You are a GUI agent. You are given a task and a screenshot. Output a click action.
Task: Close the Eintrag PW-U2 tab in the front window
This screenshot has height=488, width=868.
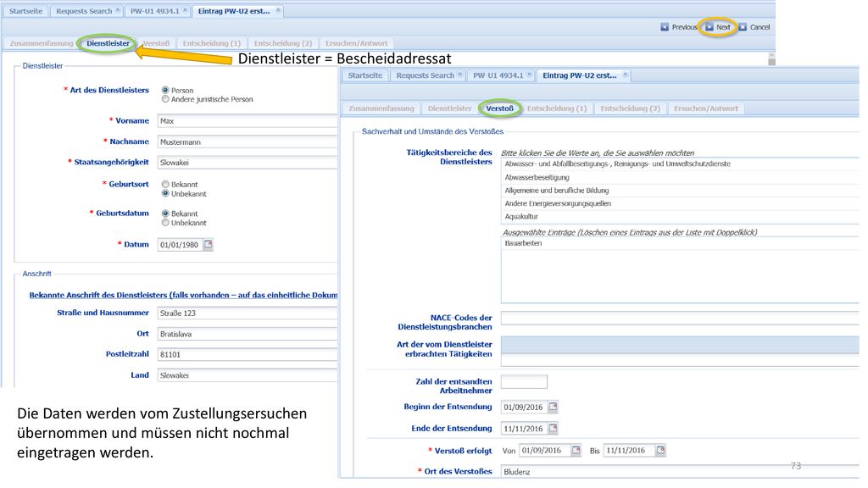click(x=625, y=75)
